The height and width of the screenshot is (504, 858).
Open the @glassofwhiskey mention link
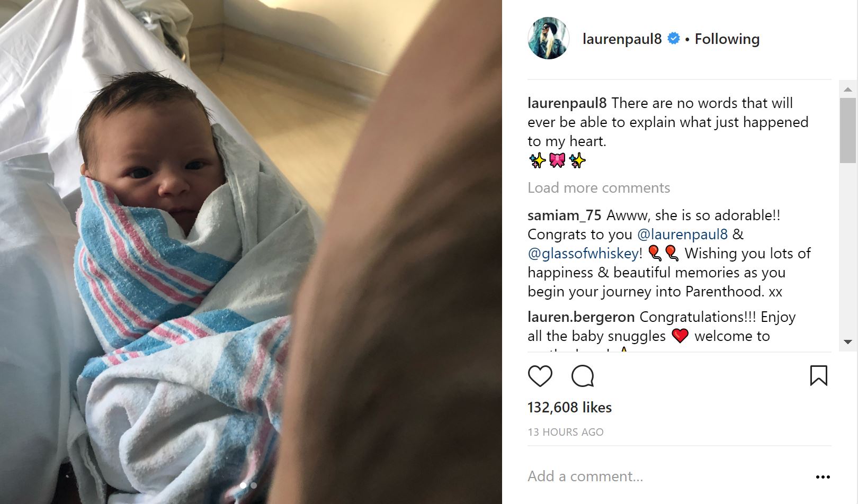(583, 254)
